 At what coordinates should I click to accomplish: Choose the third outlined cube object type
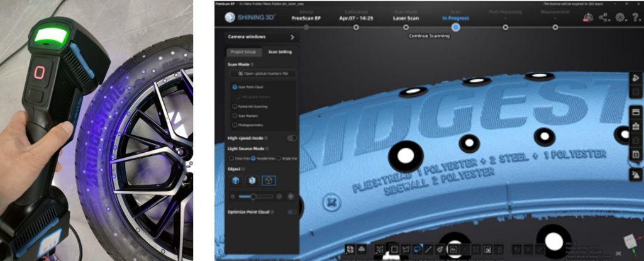click(269, 180)
